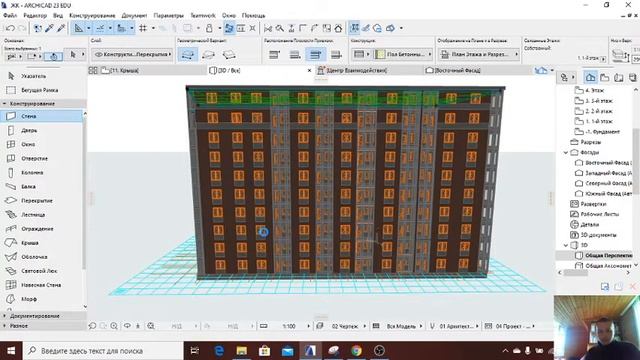
Task: Select the Ограждение (Railing) tool
Action: (42, 229)
